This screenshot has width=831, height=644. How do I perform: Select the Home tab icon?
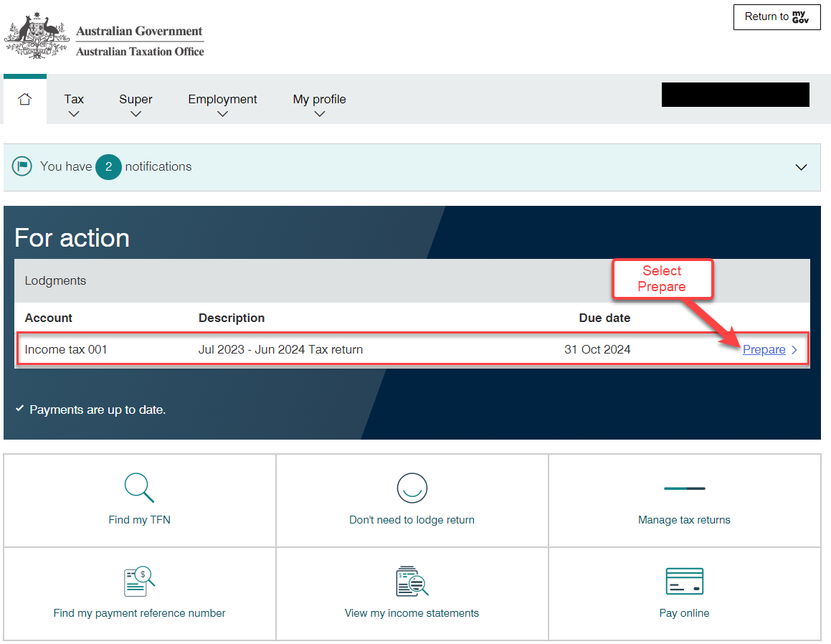25,99
